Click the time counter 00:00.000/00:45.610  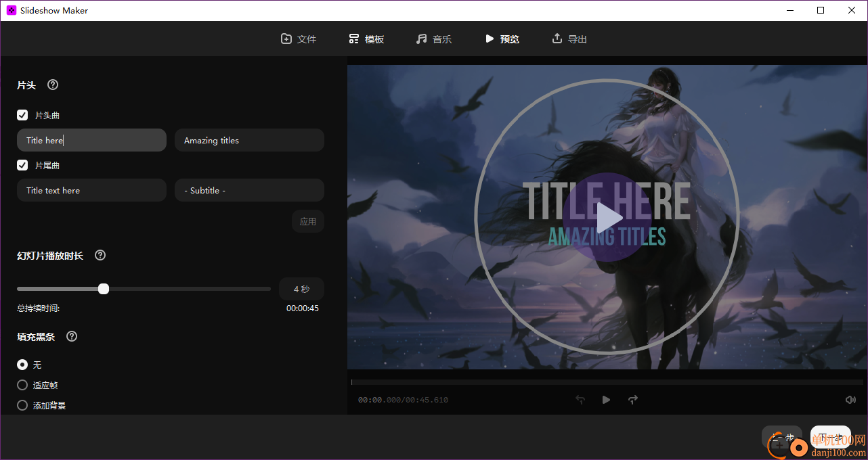point(403,400)
